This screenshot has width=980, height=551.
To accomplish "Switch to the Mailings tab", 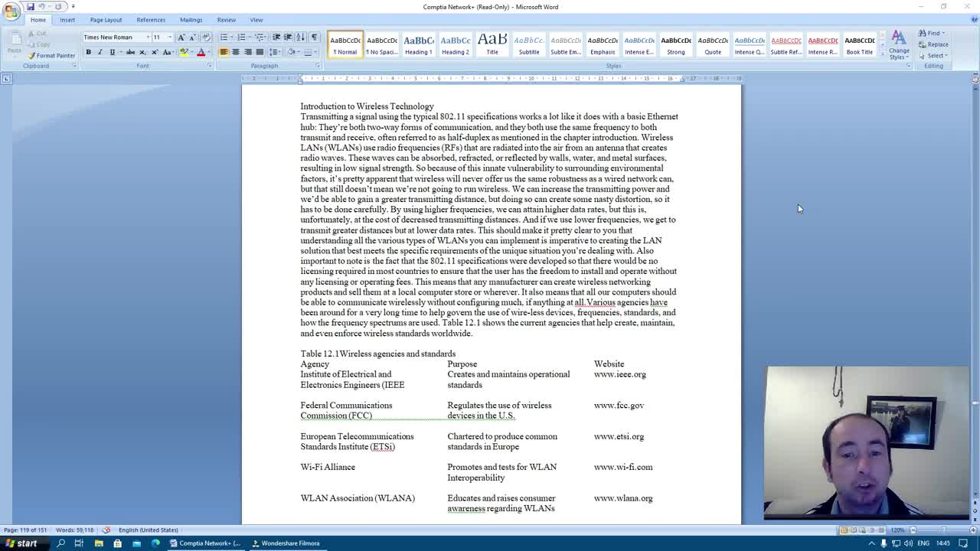I will [x=191, y=20].
